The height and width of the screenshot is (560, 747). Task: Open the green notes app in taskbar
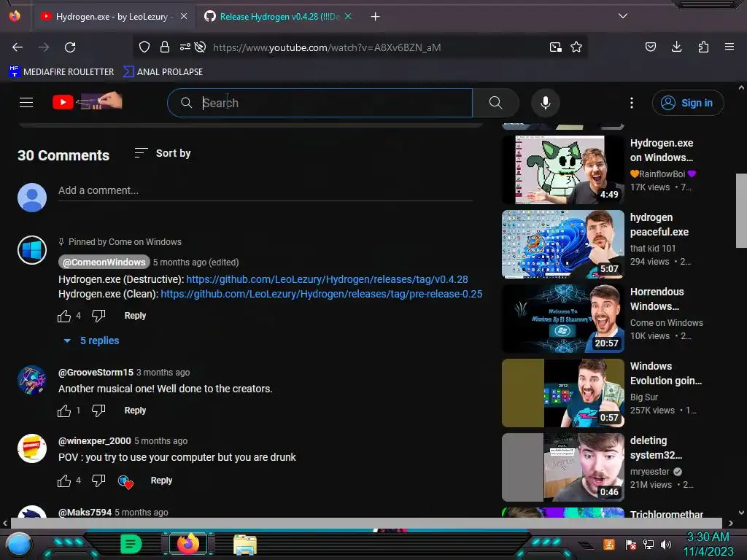tap(131, 544)
